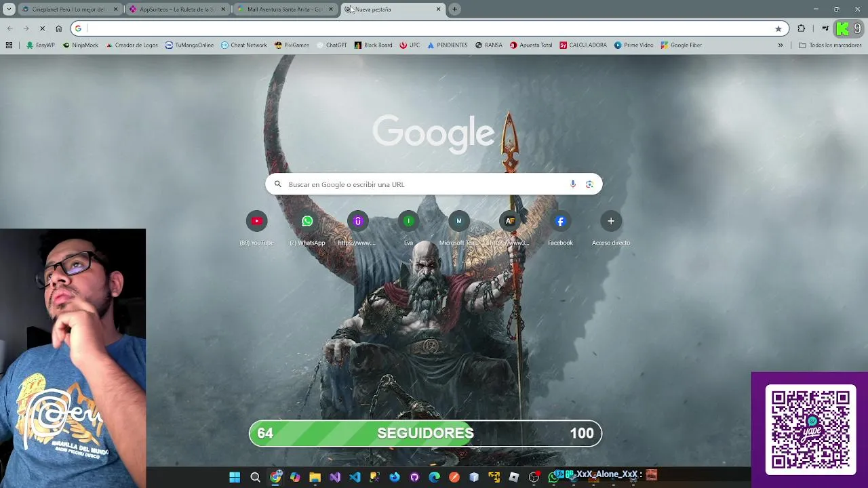Open the media controls icon in toolbar
Viewport: 868px width, 488px height.
(x=825, y=28)
